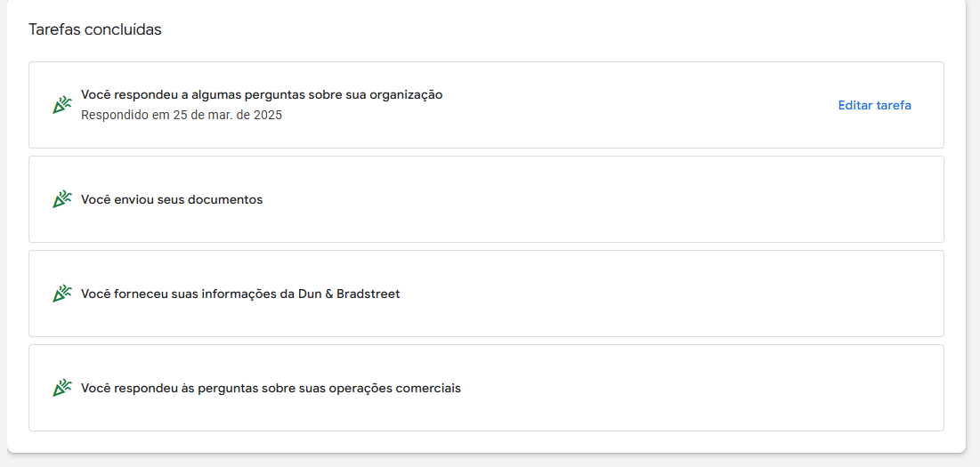Click the confetti icon beside operações comerciais task
Screen dimensions: 980x467
(61, 388)
